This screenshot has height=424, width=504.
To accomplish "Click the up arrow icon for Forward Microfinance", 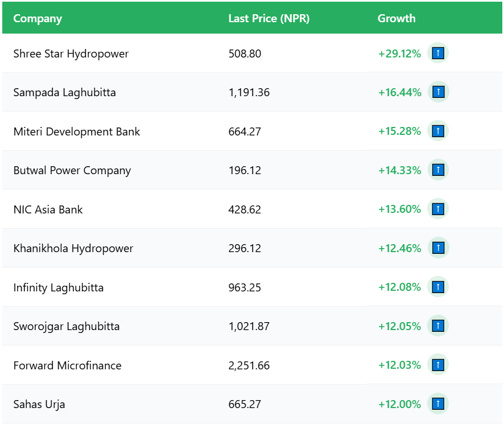I will click(438, 365).
